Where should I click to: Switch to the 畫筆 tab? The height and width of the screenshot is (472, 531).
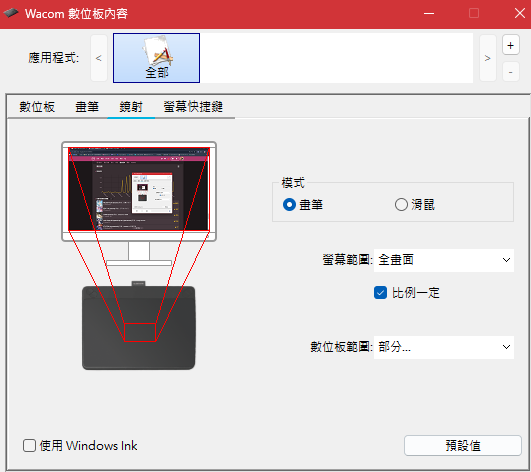click(87, 107)
